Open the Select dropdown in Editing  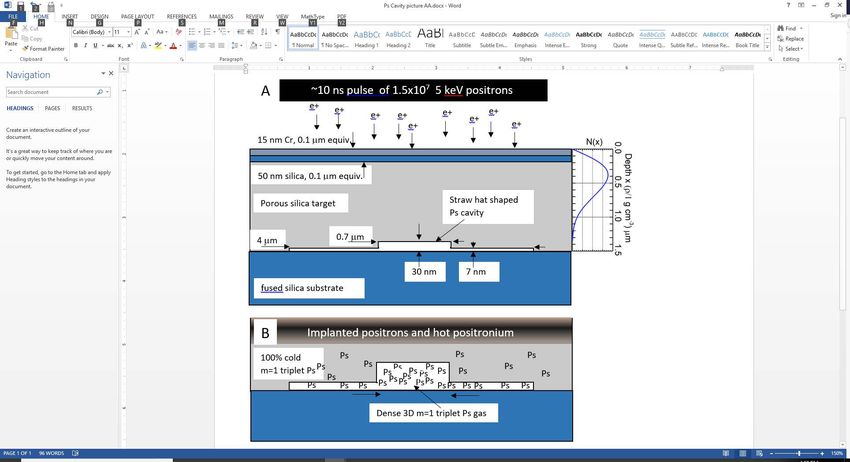[x=790, y=49]
